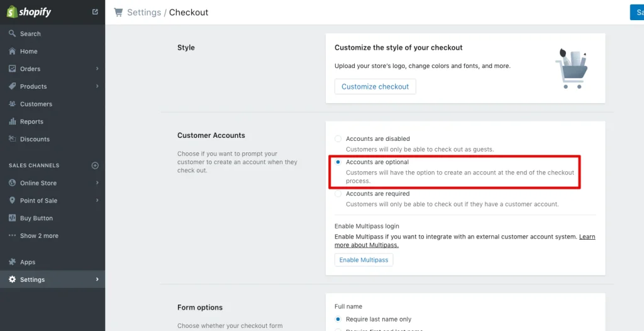Click the Apps puzzle icon

pyautogui.click(x=13, y=262)
